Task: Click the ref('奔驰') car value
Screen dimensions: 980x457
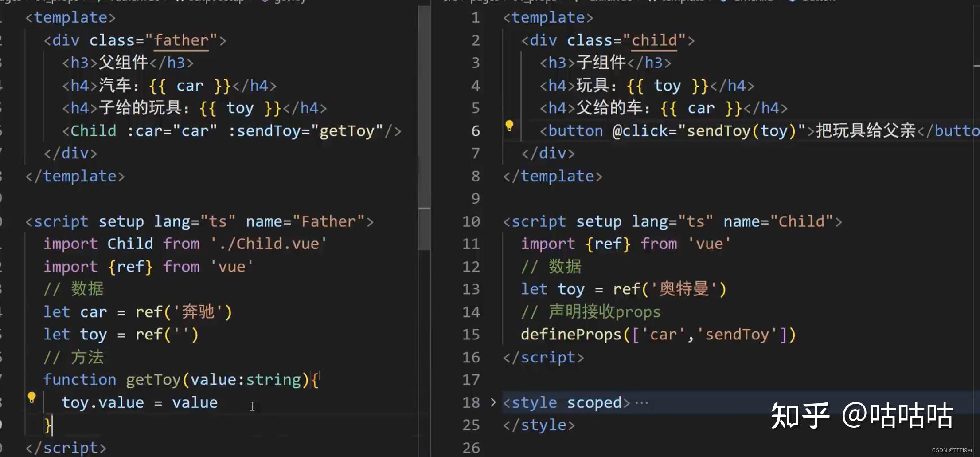Action: click(x=184, y=312)
